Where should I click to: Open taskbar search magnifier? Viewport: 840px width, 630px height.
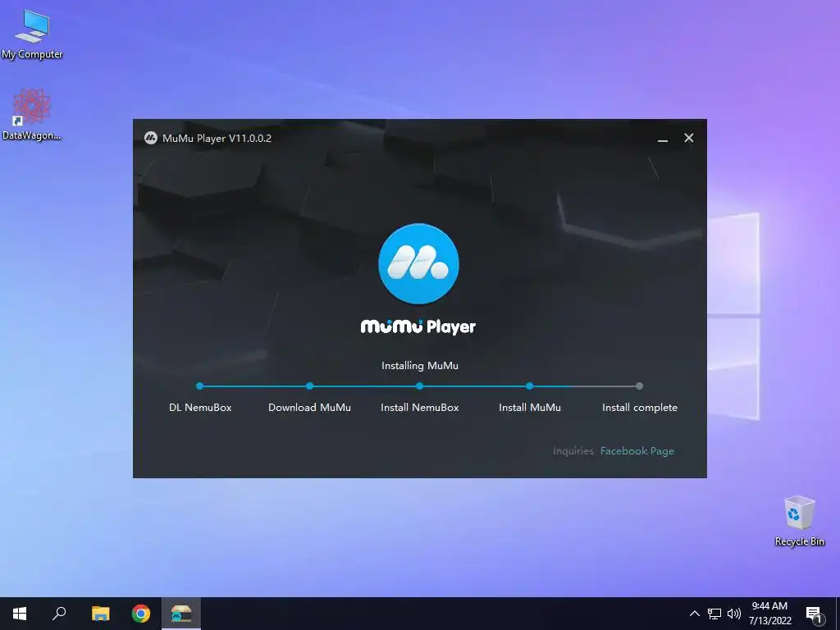59,614
